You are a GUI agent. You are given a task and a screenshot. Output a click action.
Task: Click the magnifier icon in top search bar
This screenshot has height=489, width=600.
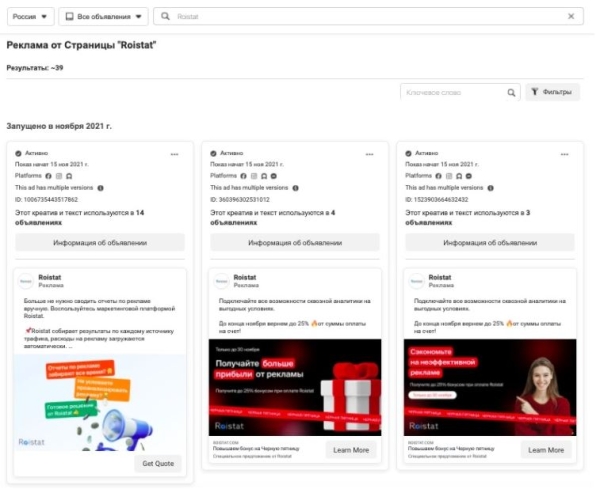165,16
